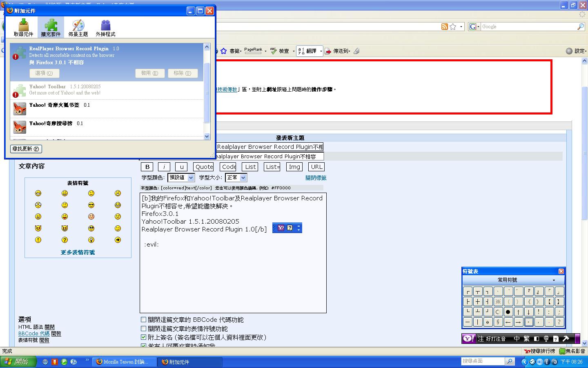Open the Windows 開始 Start menu
Image resolution: width=588 pixels, height=368 pixels.
point(18,362)
